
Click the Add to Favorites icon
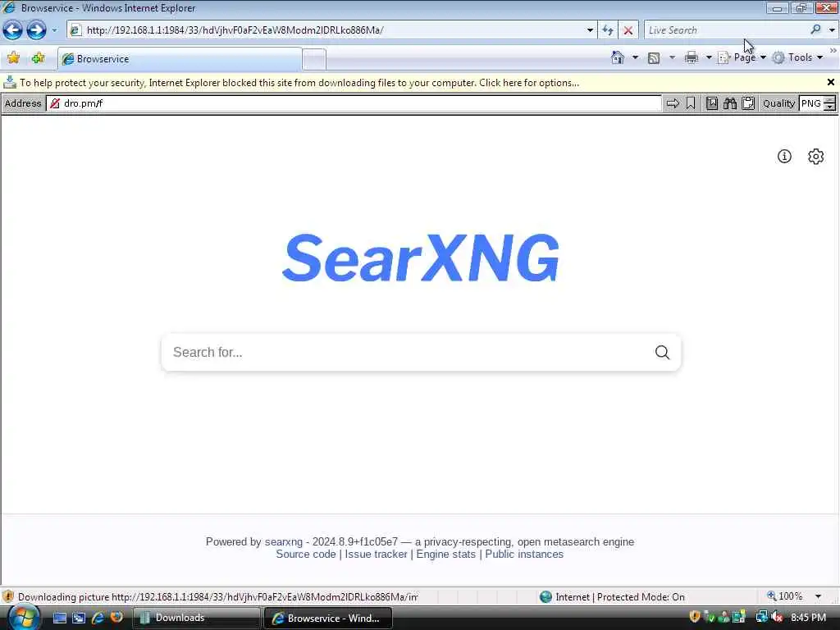pyautogui.click(x=38, y=58)
